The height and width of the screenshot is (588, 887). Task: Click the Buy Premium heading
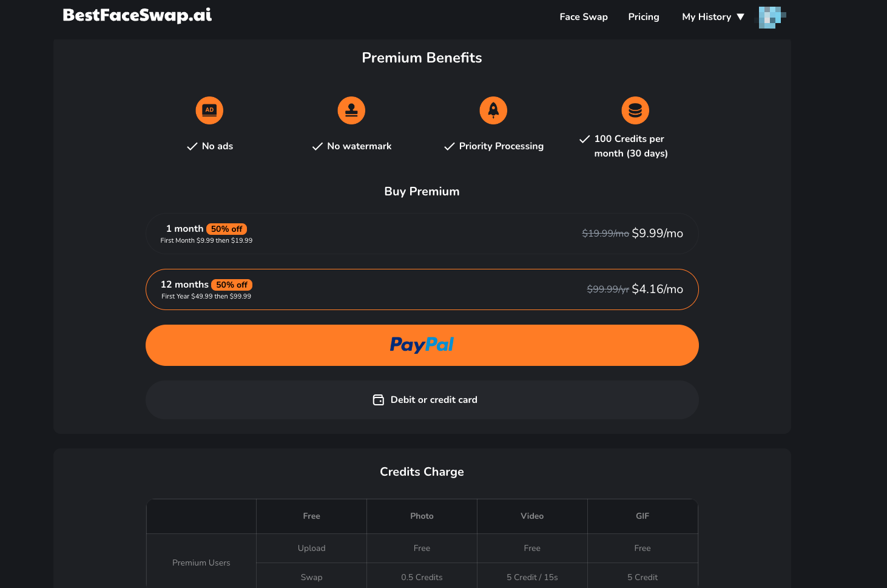(x=422, y=192)
